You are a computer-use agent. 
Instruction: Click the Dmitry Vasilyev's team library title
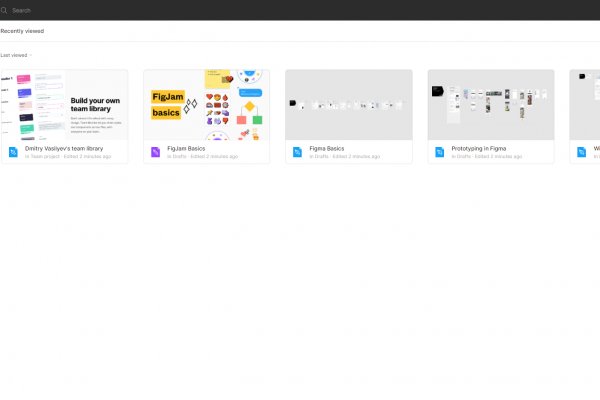tap(64, 148)
